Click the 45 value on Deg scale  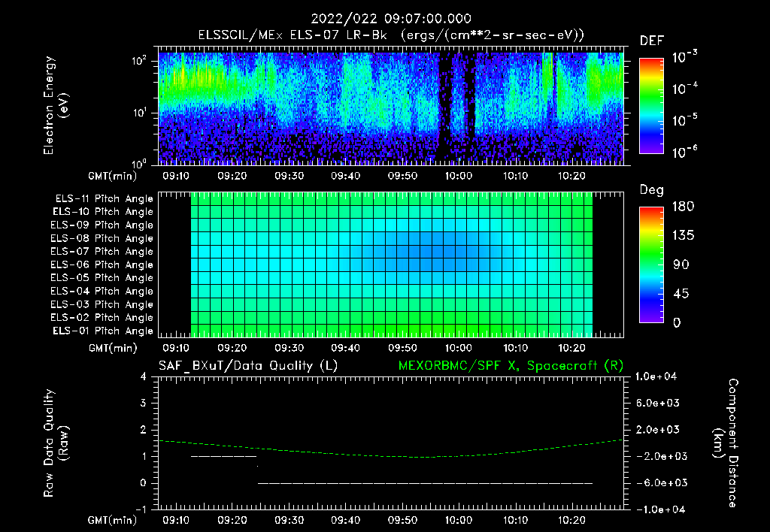681,294
